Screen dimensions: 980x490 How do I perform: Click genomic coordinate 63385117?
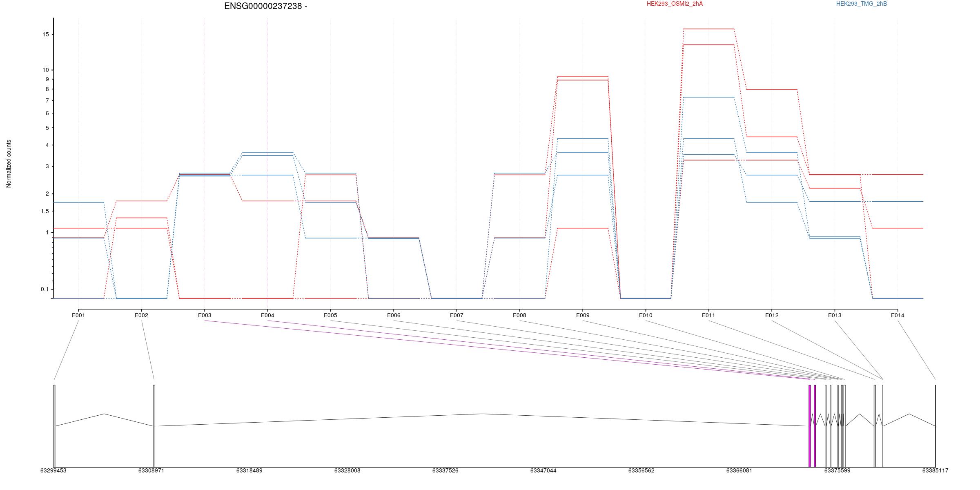coord(935,470)
